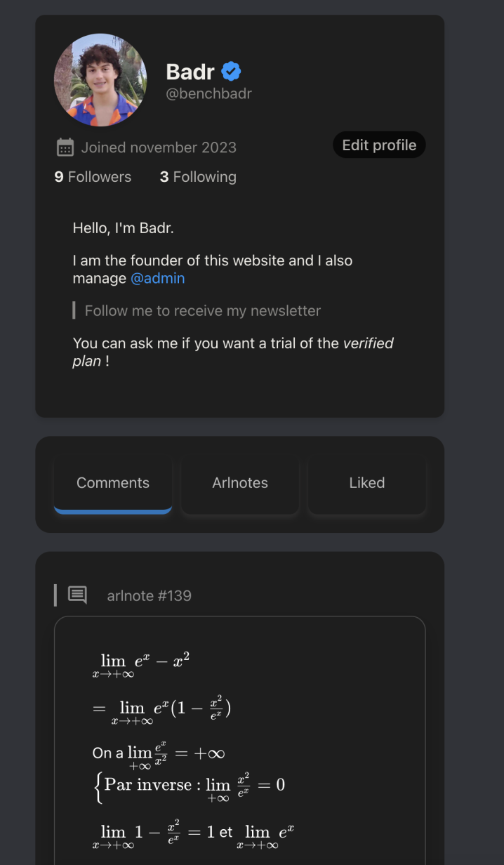Click the Joined november 2023 text
This screenshot has width=504, height=865.
(x=159, y=147)
